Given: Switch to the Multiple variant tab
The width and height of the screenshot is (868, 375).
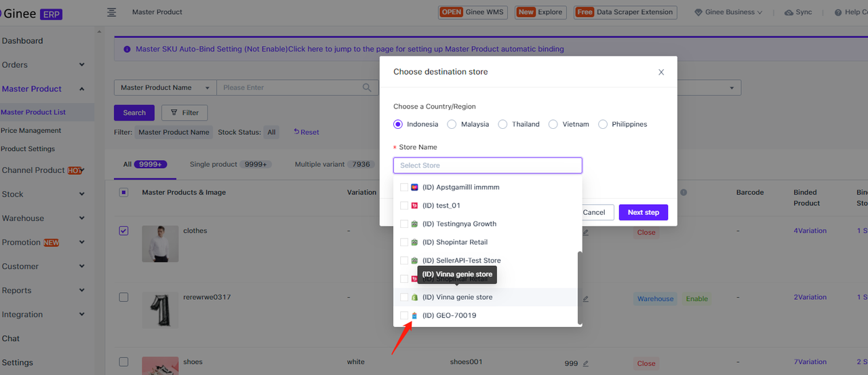Looking at the screenshot, I should point(334,164).
